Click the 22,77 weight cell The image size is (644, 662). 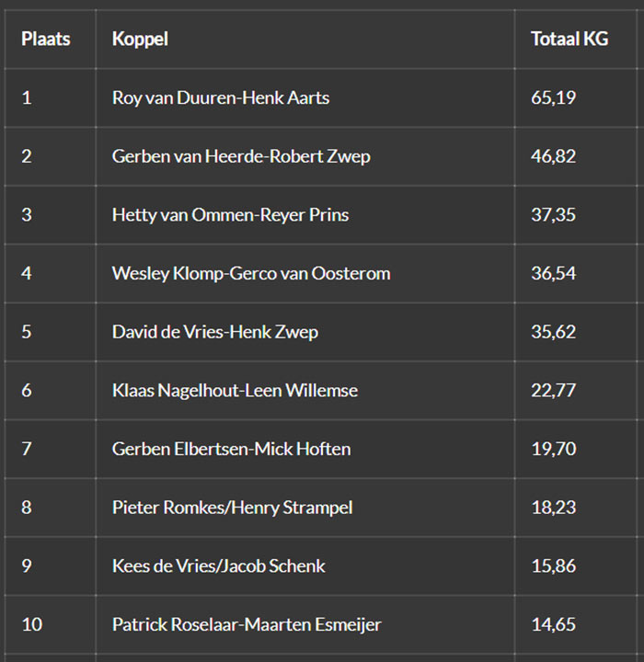point(553,391)
